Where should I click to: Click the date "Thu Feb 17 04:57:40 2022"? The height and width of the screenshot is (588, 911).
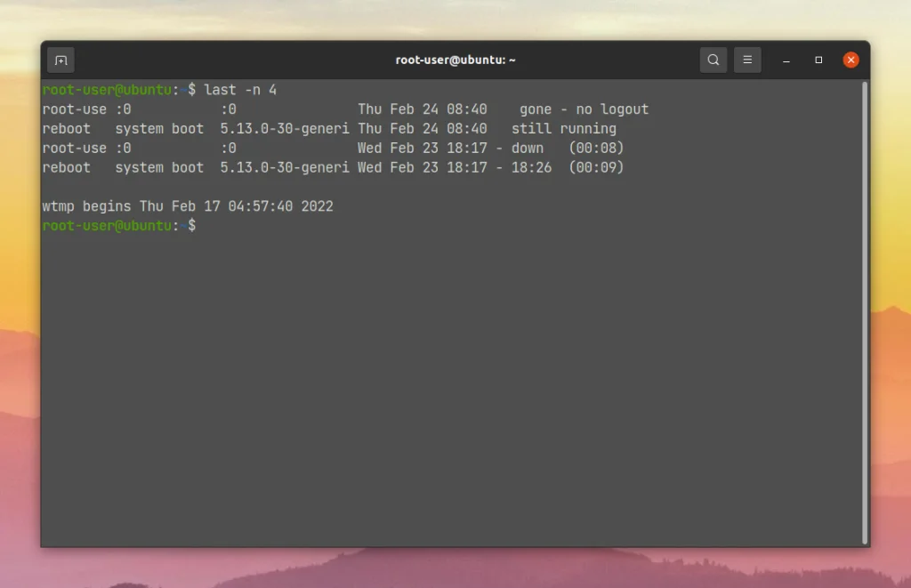[237, 206]
